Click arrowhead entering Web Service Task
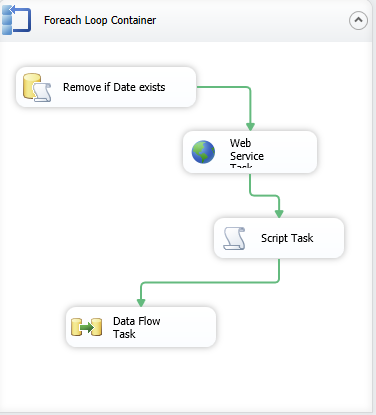 (x=250, y=127)
